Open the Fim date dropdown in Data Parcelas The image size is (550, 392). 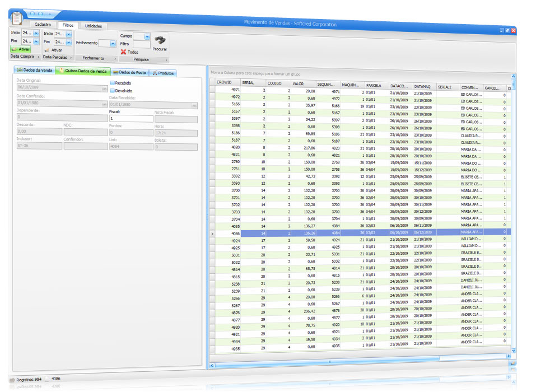coord(68,42)
